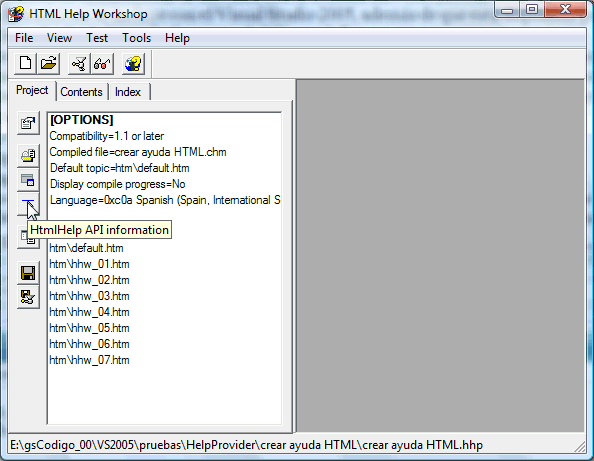594x461 pixels.
Task: Close the HTML Help Workshop window
Action: [566, 10]
